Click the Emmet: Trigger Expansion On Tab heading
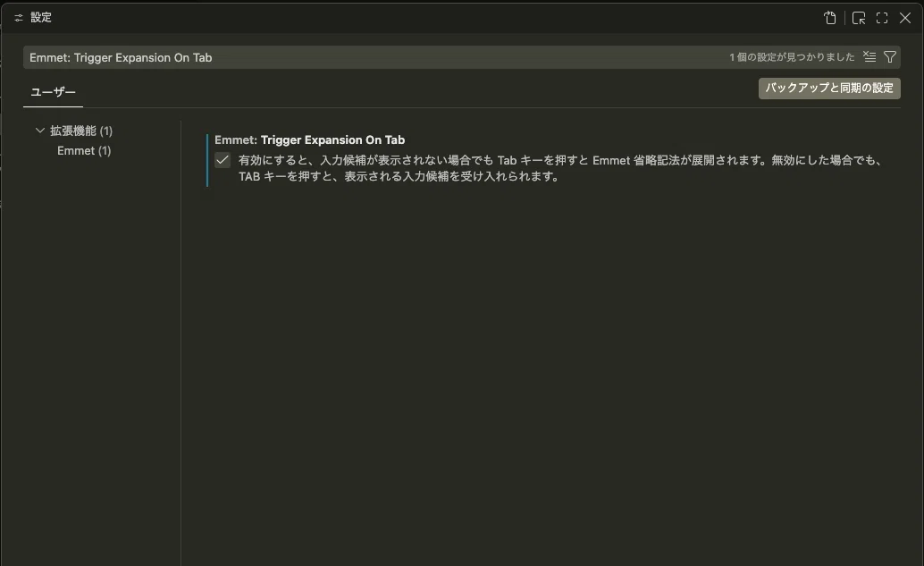Viewport: 924px width, 566px height. tap(309, 139)
